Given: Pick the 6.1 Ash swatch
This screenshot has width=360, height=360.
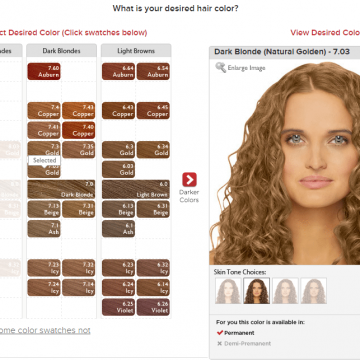Looking at the screenshot, I should click(x=119, y=229).
